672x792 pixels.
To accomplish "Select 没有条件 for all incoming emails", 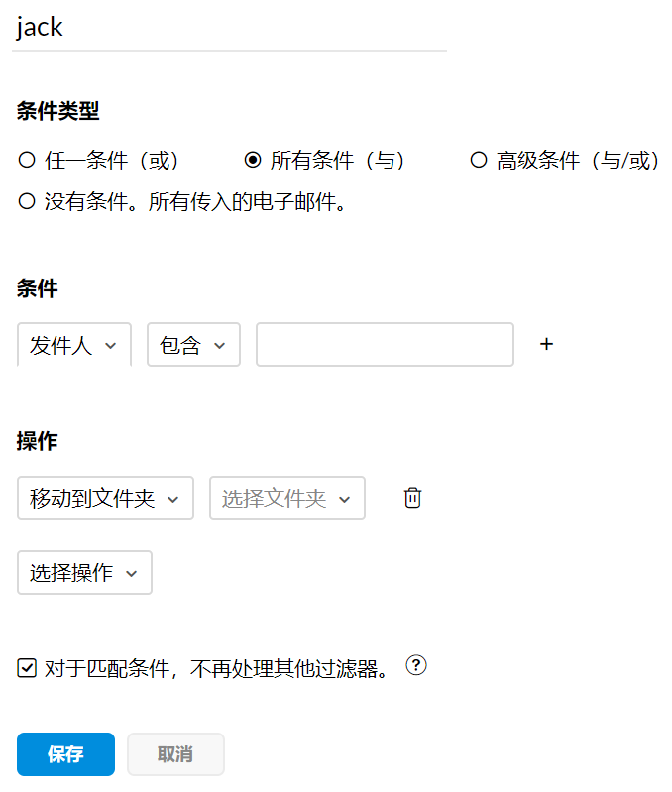I will coord(27,202).
